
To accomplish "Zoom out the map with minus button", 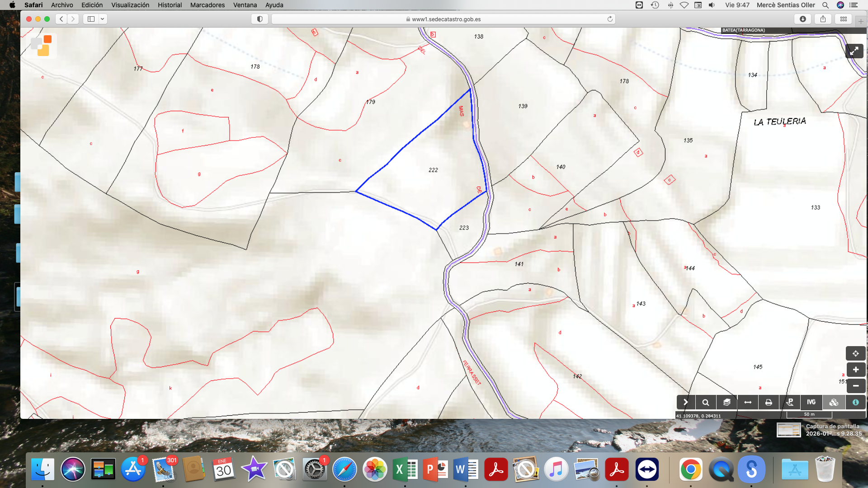I will point(855,386).
